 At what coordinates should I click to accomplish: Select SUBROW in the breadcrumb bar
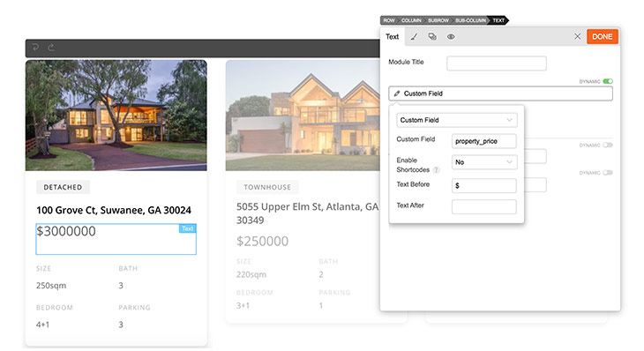coord(438,20)
